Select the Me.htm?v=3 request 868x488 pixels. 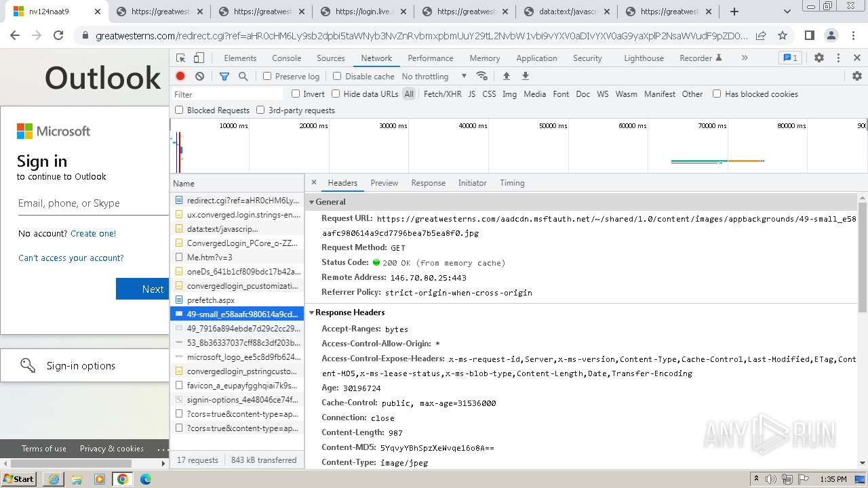237,258
